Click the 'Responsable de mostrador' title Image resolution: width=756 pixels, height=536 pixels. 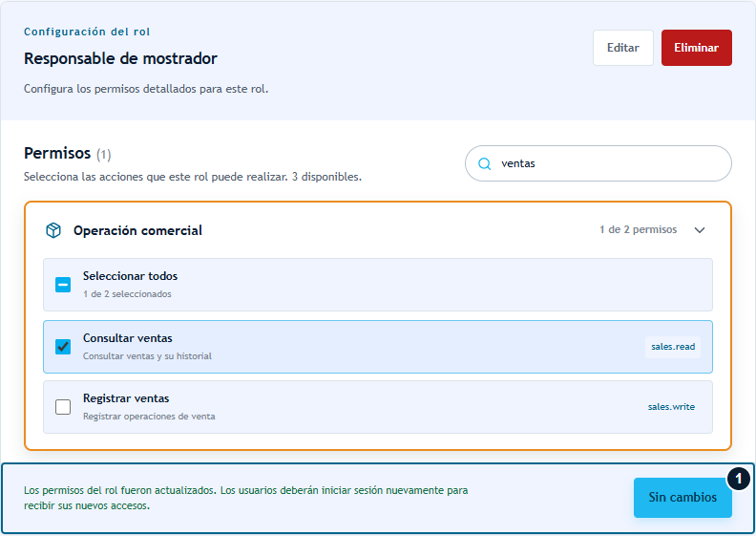(120, 58)
